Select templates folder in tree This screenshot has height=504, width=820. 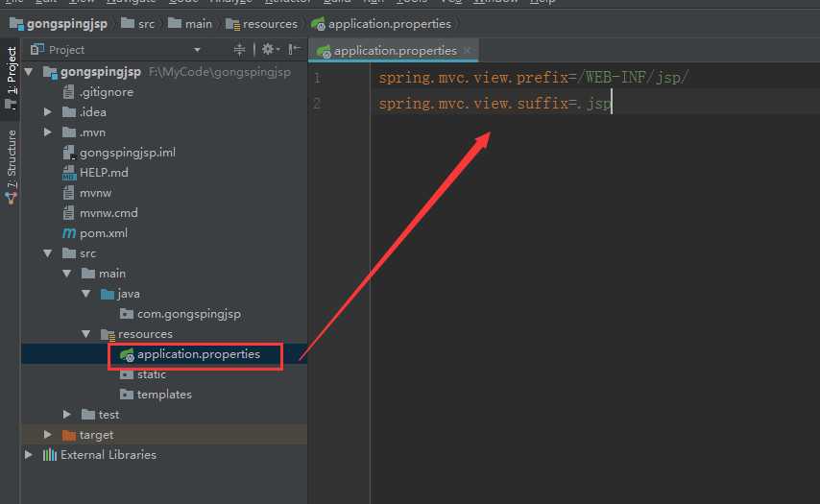pos(164,395)
